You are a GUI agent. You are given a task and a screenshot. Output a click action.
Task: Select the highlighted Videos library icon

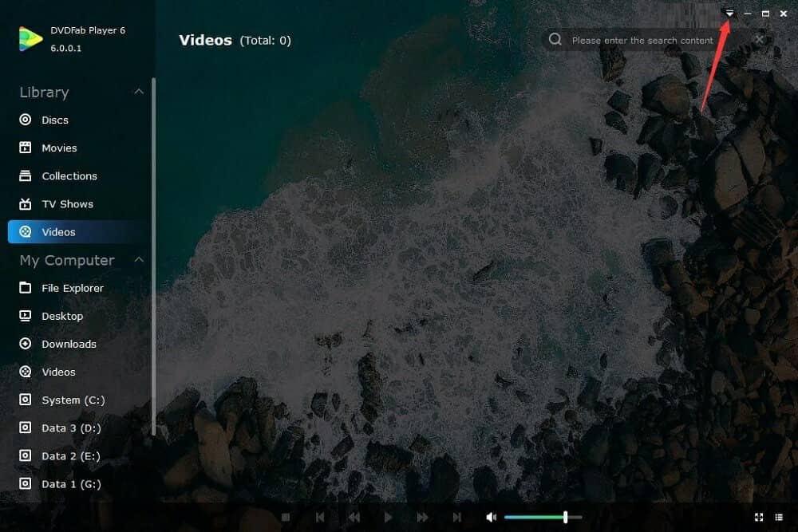(25, 232)
